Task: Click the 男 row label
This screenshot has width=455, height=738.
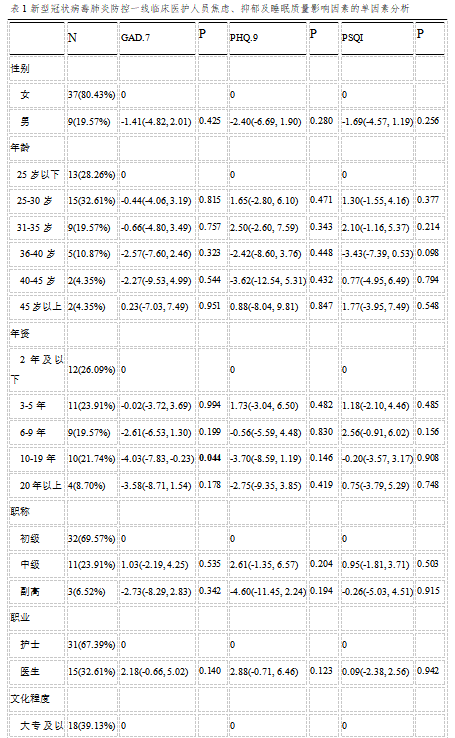Action: 25,122
